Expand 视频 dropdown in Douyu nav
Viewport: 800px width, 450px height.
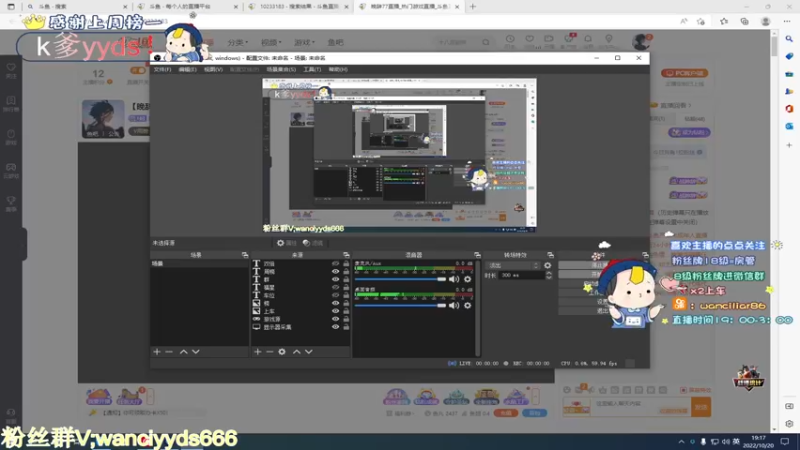click(x=271, y=42)
